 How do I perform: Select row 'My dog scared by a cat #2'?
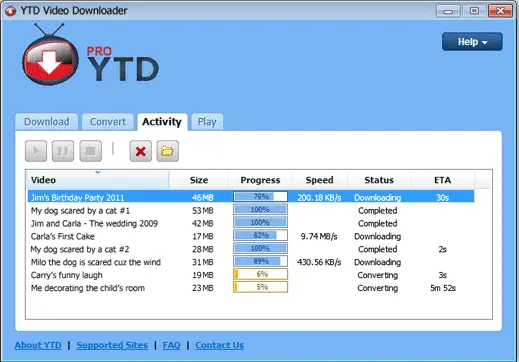coord(251,249)
